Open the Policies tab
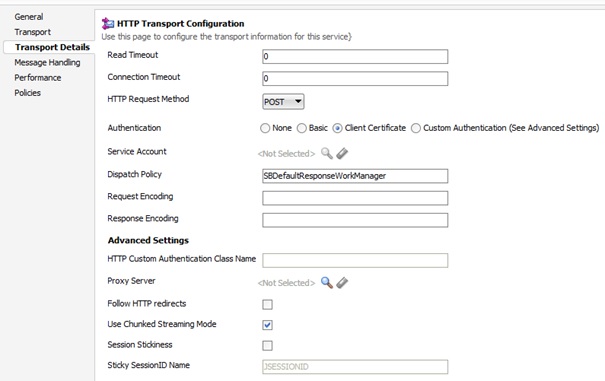Viewport: 605px width, 381px height. click(x=27, y=93)
